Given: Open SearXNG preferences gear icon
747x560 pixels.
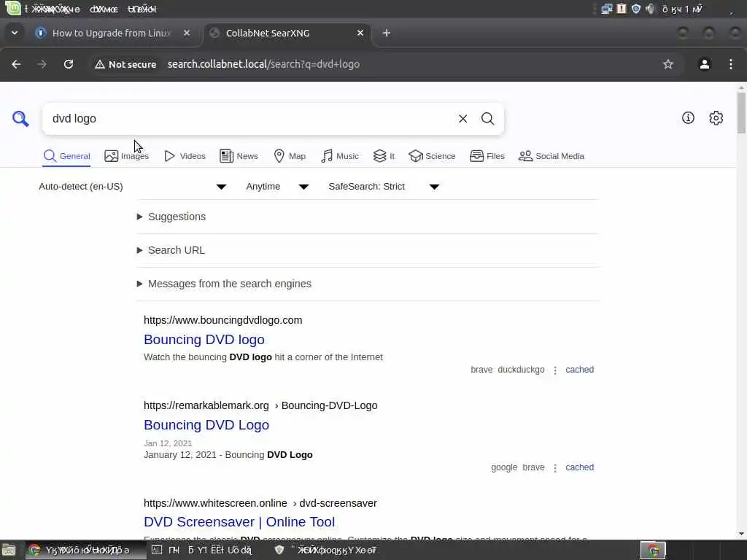Looking at the screenshot, I should click(x=716, y=117).
